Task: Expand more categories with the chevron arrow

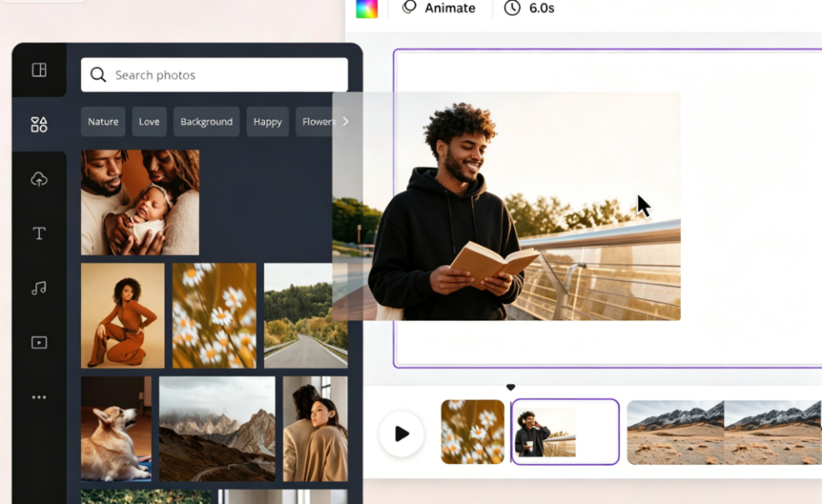Action: click(346, 121)
